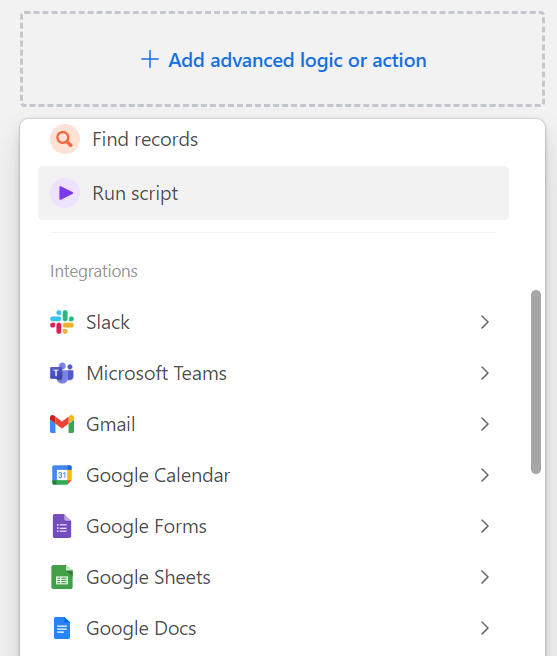The width and height of the screenshot is (557, 656).
Task: Expand the Gmail submenu chevron
Action: click(x=485, y=424)
